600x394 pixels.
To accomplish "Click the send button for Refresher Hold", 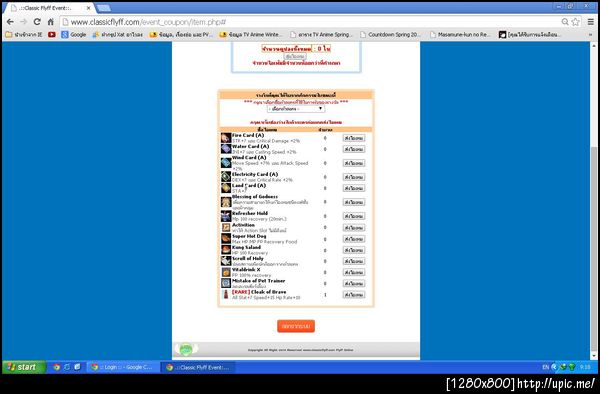I will 354,216.
